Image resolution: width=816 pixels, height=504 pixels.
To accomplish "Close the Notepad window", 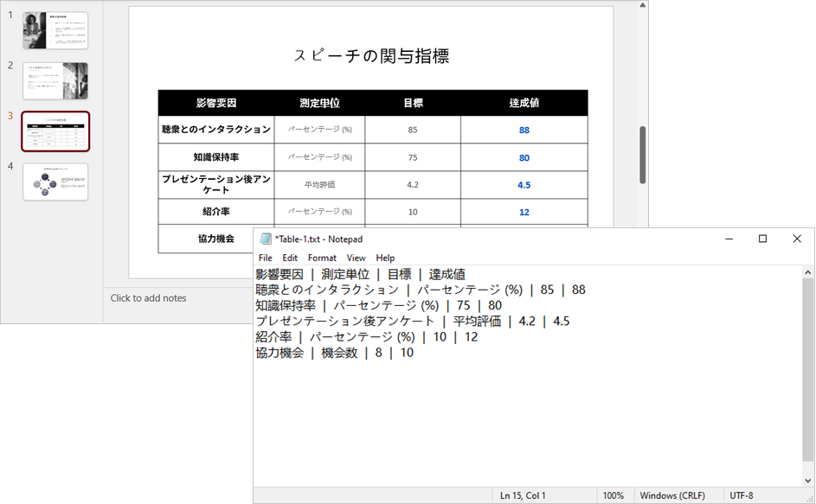I will [x=797, y=239].
